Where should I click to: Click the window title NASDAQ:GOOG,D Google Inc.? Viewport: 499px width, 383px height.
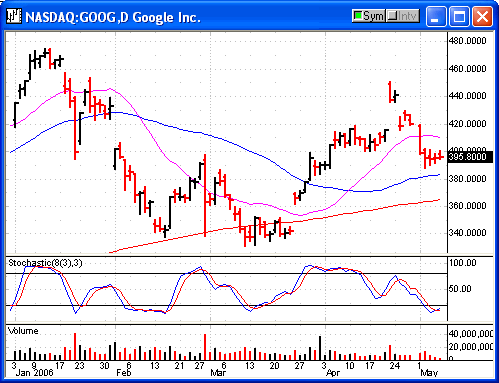point(113,17)
